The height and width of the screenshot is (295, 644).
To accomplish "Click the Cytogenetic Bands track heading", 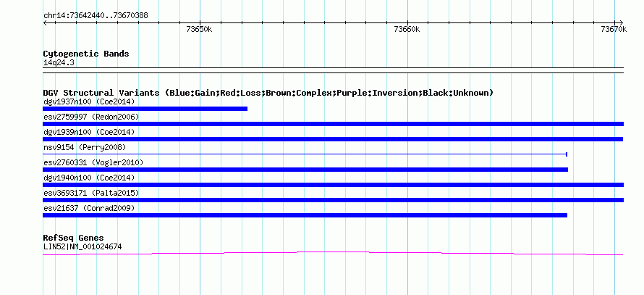I will [x=86, y=54].
